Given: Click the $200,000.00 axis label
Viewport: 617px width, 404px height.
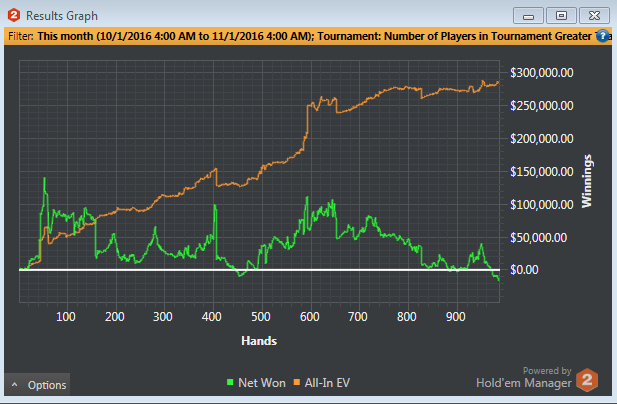Looking at the screenshot, I should tap(541, 138).
